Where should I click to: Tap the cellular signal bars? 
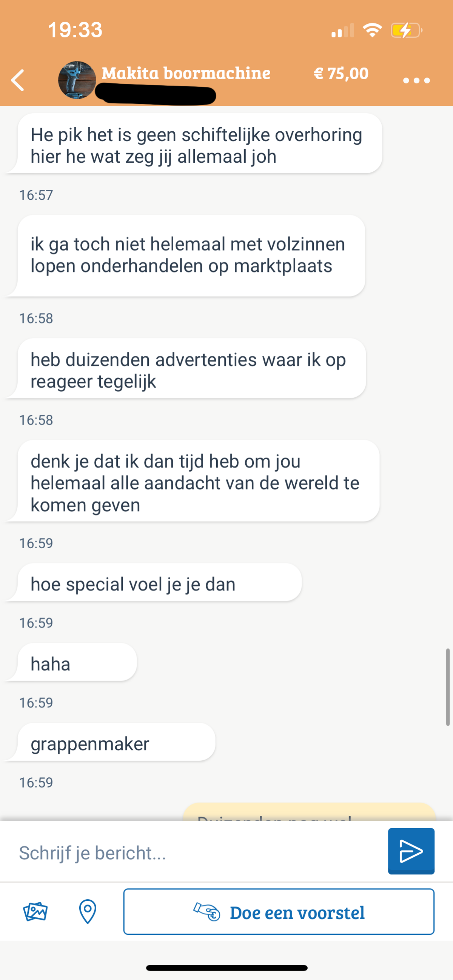click(x=343, y=30)
